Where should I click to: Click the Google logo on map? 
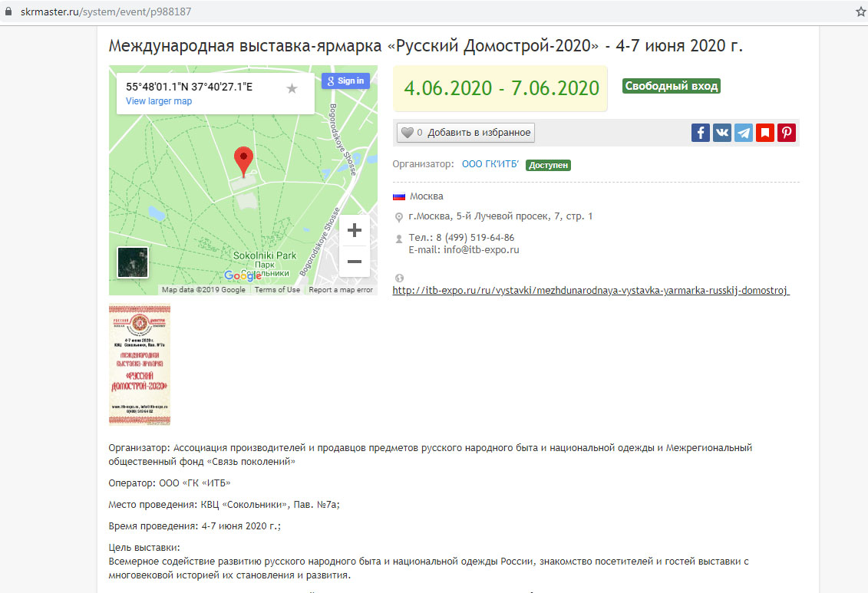point(243,275)
